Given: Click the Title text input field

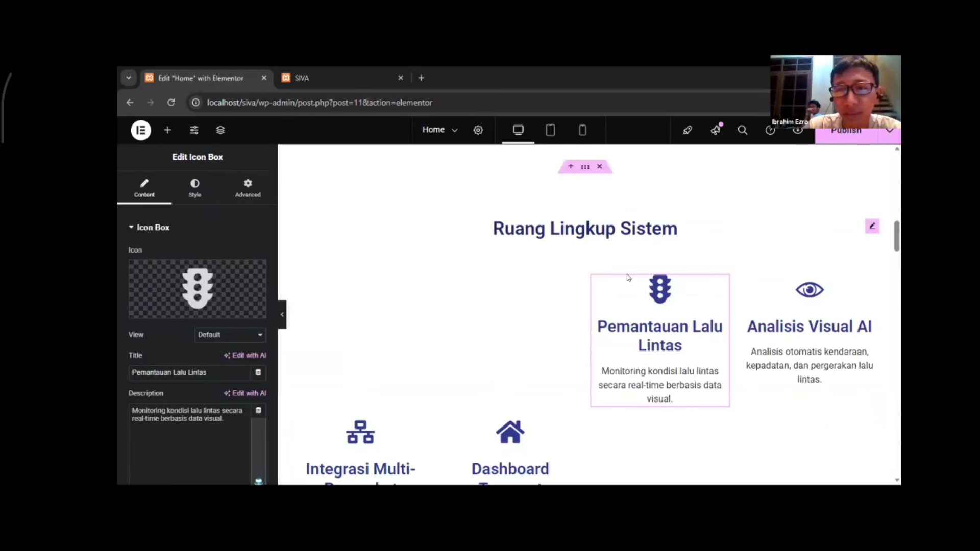Looking at the screenshot, I should click(189, 372).
